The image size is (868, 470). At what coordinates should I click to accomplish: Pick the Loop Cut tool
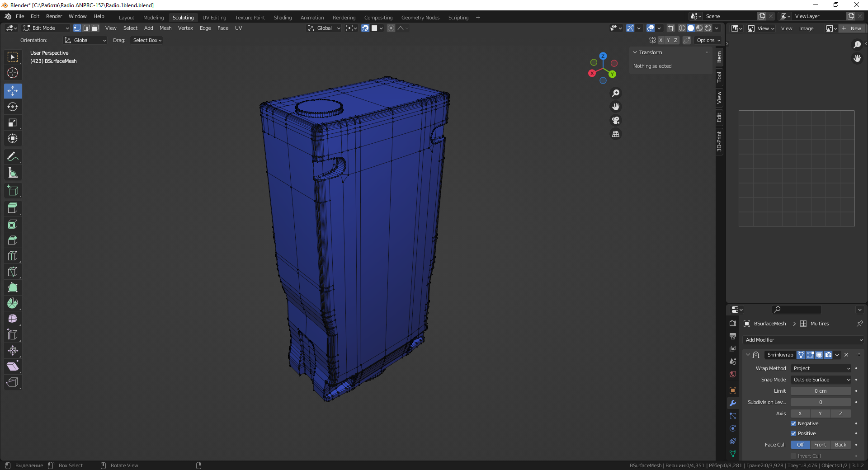pos(13,256)
